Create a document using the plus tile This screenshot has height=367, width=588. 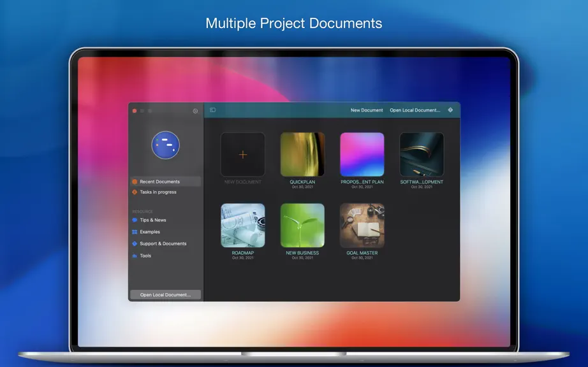pos(242,154)
